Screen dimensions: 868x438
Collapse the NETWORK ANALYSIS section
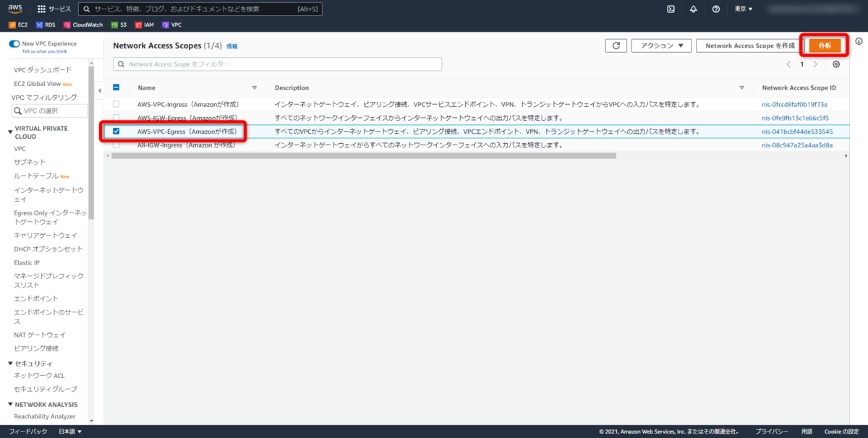point(10,405)
